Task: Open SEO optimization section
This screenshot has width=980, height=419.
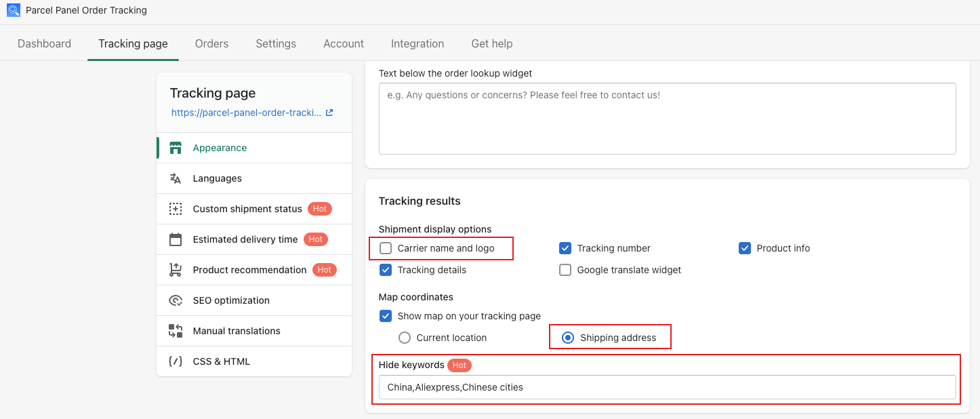Action: pyautogui.click(x=254, y=300)
